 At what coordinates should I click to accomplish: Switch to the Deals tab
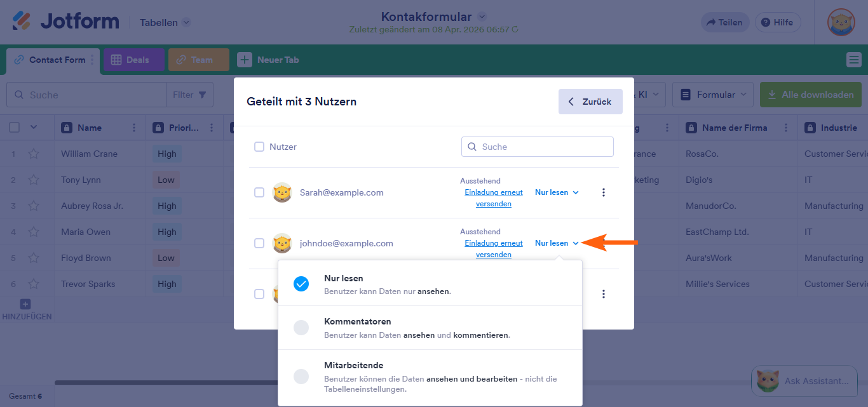[133, 59]
